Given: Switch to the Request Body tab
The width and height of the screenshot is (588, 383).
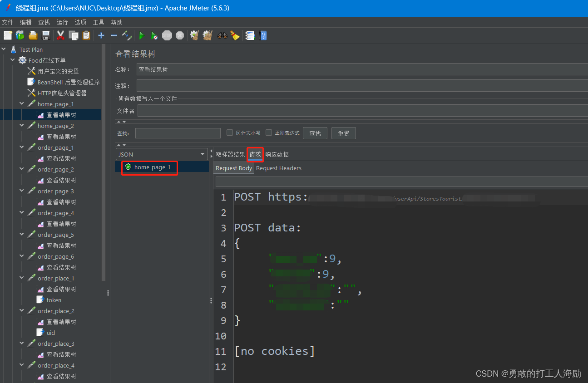Looking at the screenshot, I should point(234,168).
